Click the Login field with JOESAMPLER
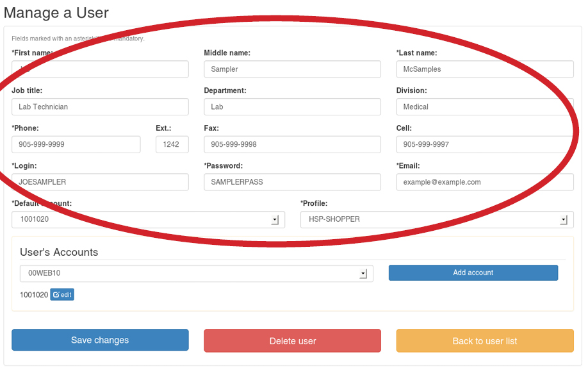This screenshot has width=588, height=368. click(x=100, y=182)
